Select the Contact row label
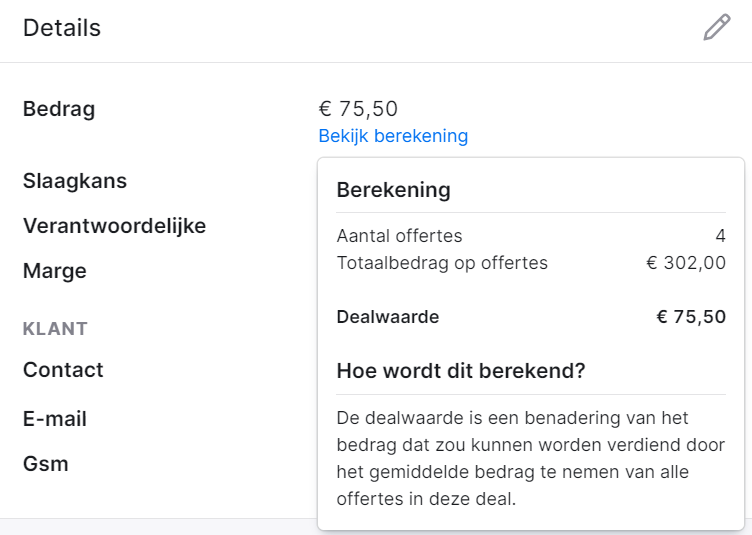The height and width of the screenshot is (535, 752). [x=63, y=370]
